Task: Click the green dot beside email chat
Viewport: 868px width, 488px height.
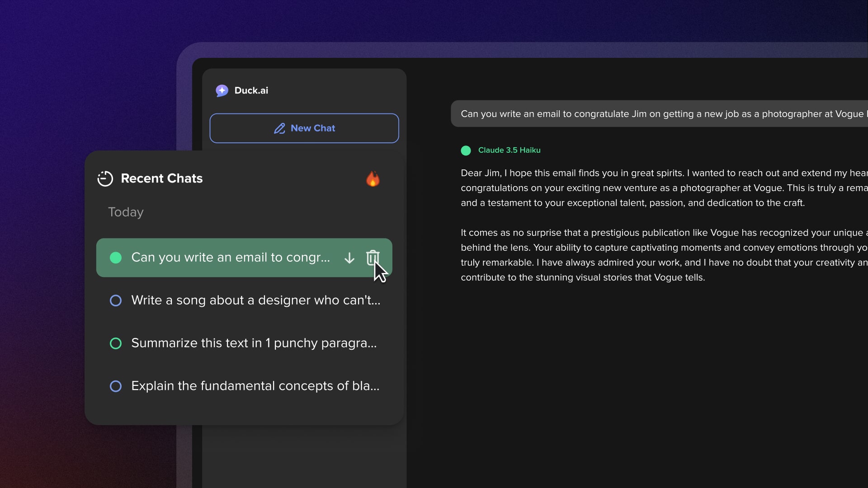Action: tap(116, 258)
